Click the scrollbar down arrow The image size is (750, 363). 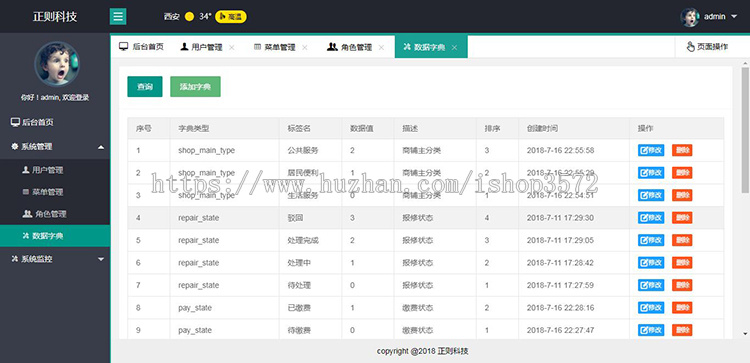(x=745, y=334)
